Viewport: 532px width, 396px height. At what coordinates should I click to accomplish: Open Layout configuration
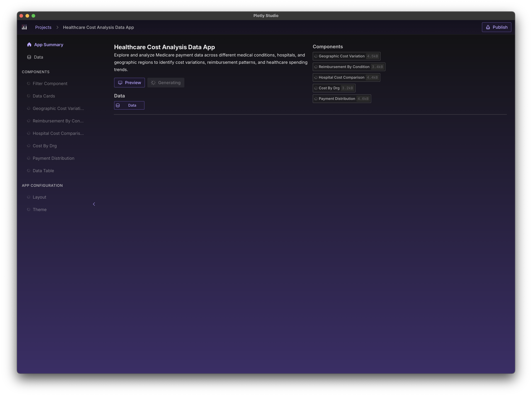(39, 197)
